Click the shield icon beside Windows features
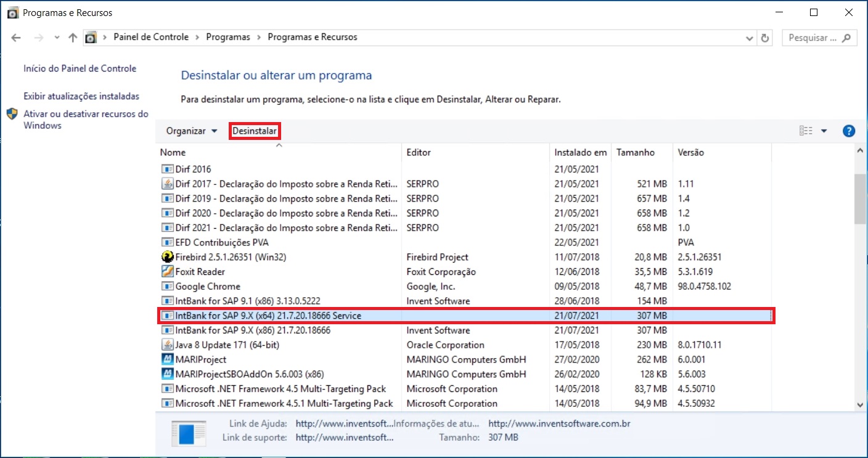Viewport: 868px width, 458px height. point(12,114)
